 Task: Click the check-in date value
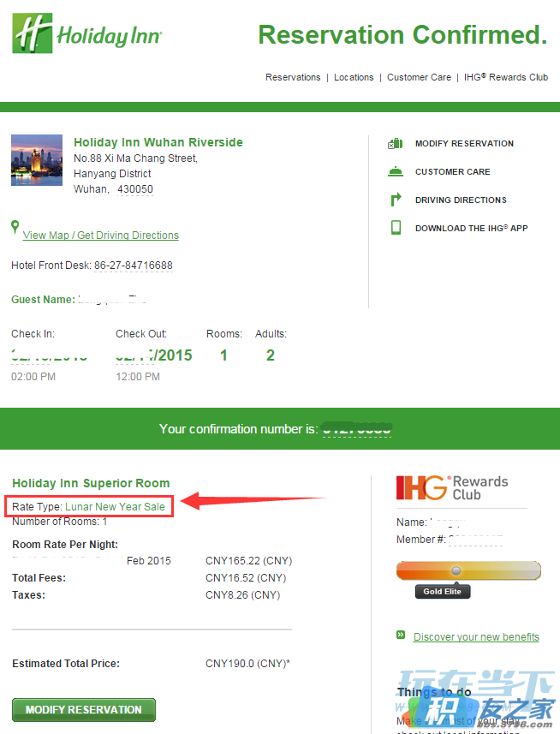pyautogui.click(x=49, y=355)
